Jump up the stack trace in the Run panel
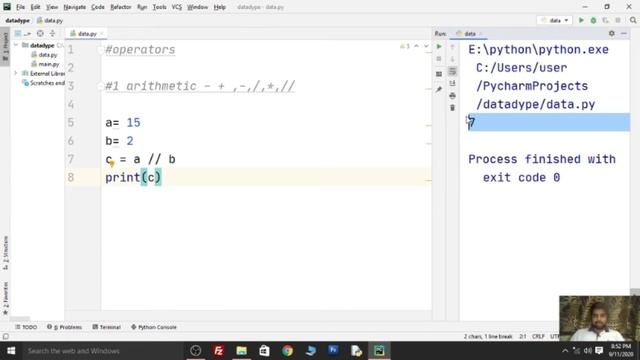640x360 pixels. 452,47
